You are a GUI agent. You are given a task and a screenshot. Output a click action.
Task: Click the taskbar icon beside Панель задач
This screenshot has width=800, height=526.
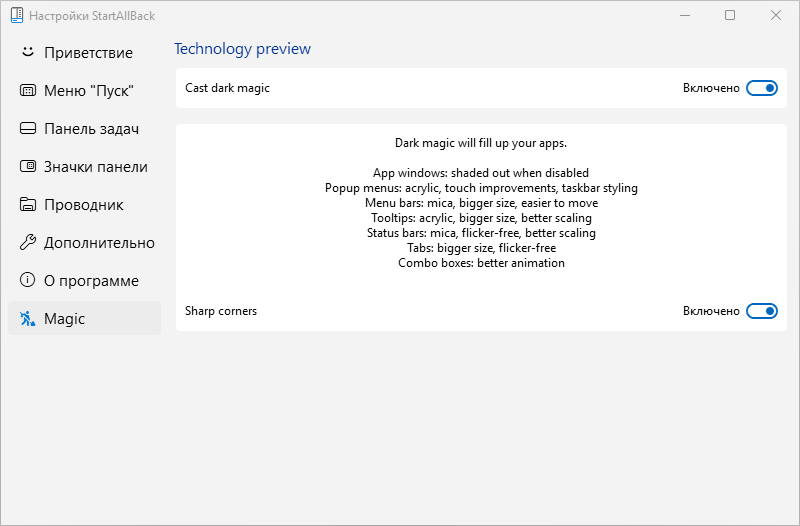point(28,129)
